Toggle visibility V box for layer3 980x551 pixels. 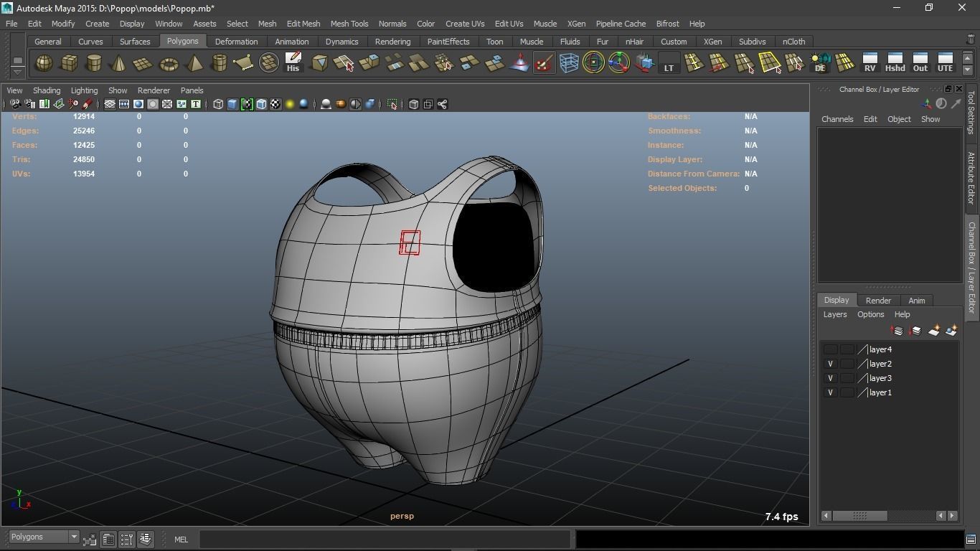830,378
